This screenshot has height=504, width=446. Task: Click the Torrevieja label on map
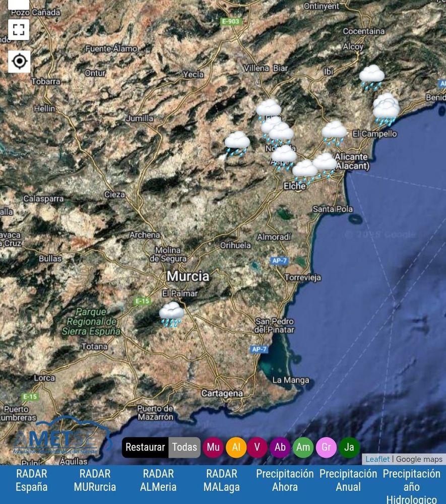click(303, 277)
